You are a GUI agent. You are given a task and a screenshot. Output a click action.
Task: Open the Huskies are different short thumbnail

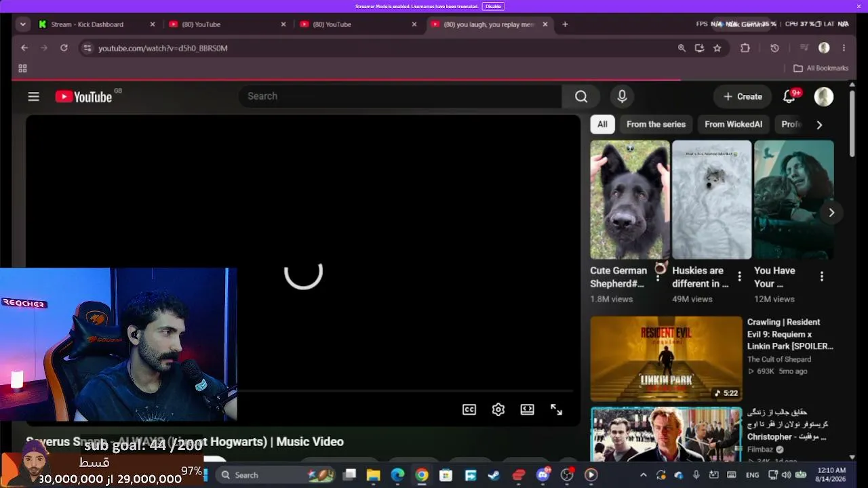[x=711, y=199]
